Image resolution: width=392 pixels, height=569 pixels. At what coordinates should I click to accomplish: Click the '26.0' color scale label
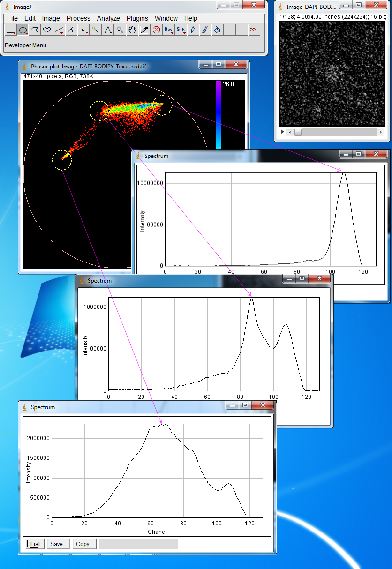point(228,84)
